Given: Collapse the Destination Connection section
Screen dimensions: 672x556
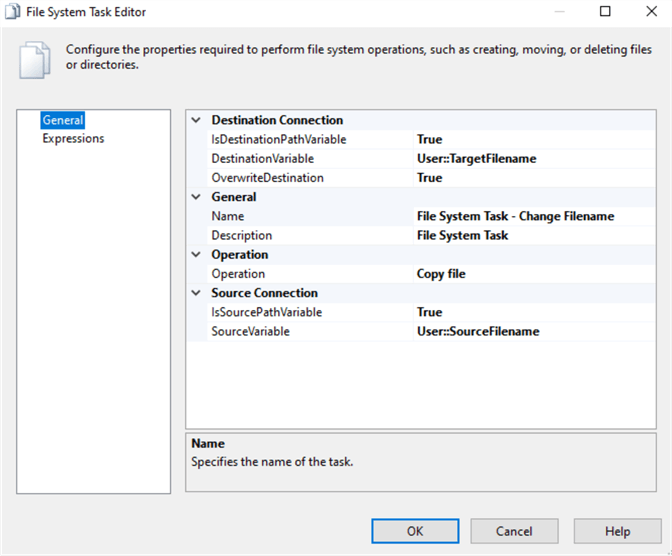Looking at the screenshot, I should 195,120.
